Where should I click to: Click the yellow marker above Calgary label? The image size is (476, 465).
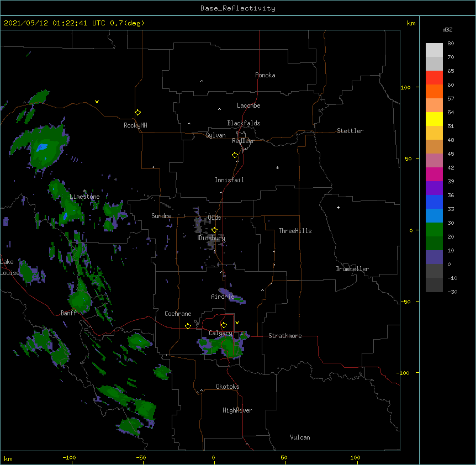coord(224,325)
